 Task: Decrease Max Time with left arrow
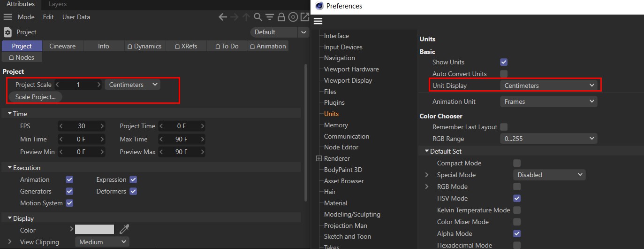161,139
